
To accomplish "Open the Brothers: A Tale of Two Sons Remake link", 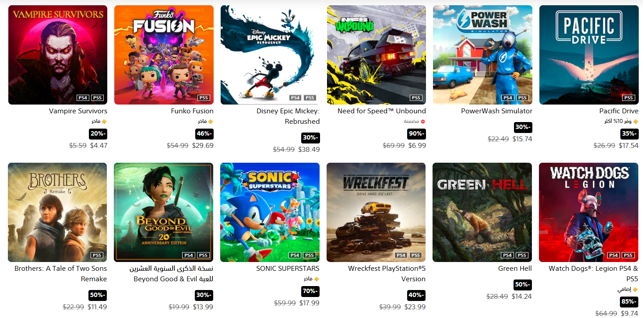I will [61, 274].
